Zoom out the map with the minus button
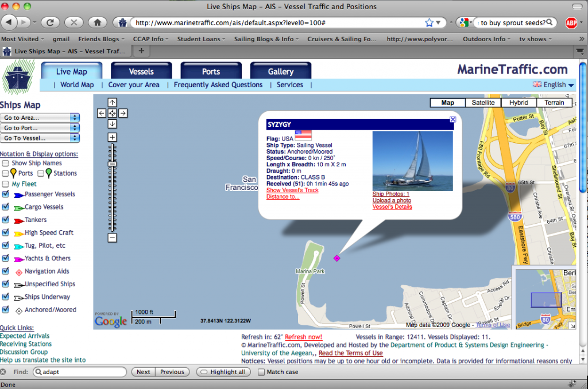This screenshot has width=588, height=389. (x=112, y=238)
